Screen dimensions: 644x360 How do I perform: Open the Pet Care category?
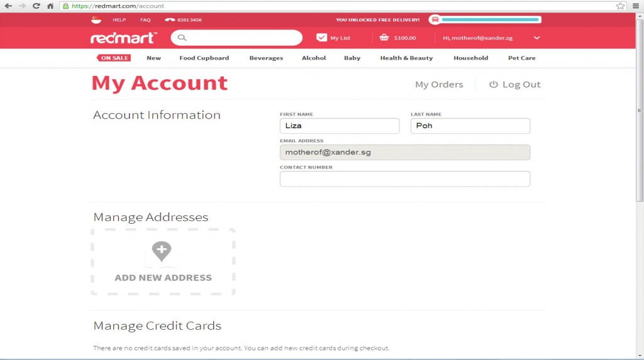[x=521, y=58]
